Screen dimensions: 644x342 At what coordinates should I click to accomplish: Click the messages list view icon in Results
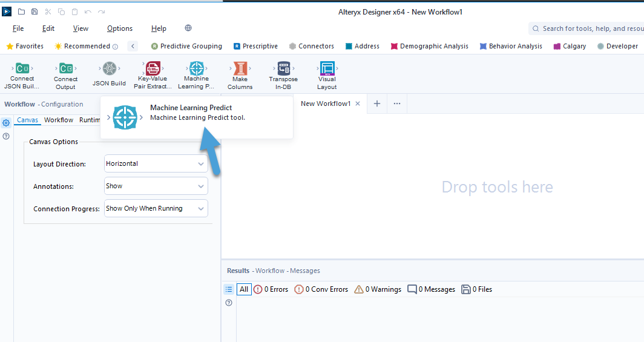[229, 289]
